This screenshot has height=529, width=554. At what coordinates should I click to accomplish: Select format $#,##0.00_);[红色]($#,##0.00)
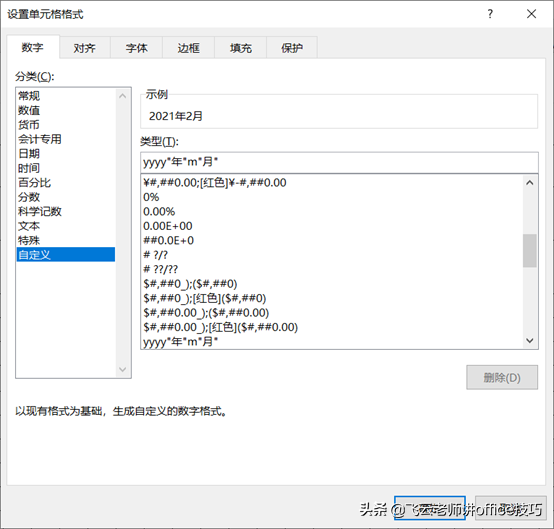pos(331,328)
